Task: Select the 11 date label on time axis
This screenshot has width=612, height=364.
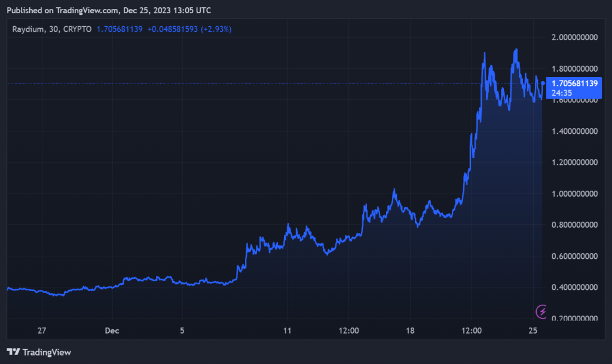Action: tap(287, 331)
